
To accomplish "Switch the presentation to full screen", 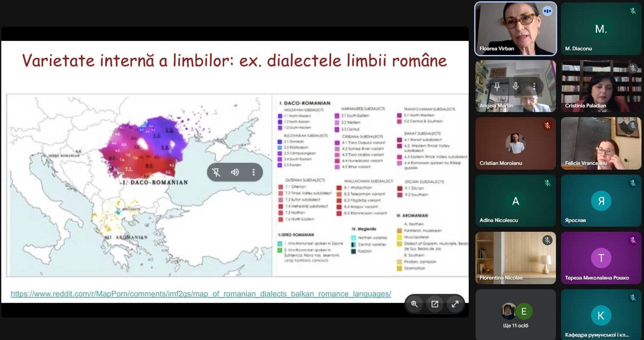I will pyautogui.click(x=455, y=304).
